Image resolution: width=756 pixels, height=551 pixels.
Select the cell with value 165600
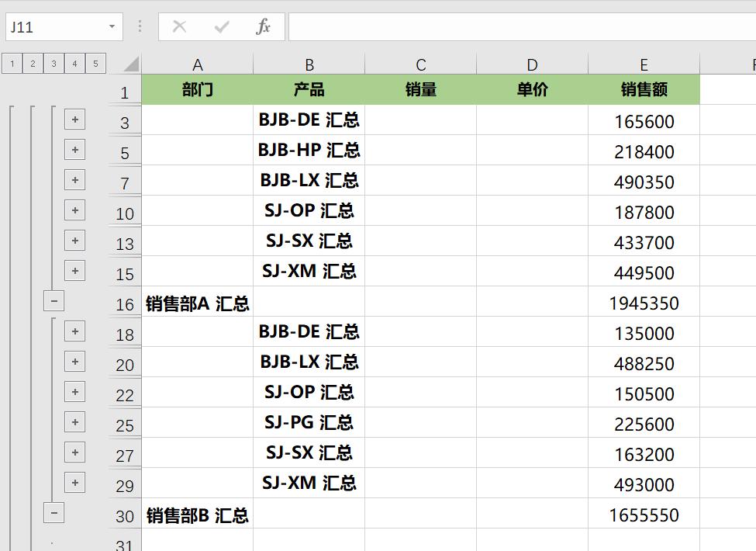644,120
